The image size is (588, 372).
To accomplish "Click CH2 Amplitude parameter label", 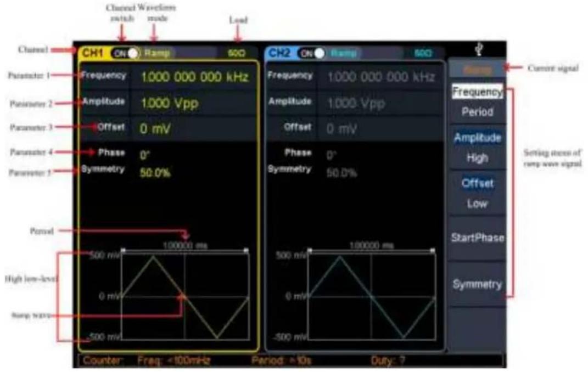I will coord(290,102).
